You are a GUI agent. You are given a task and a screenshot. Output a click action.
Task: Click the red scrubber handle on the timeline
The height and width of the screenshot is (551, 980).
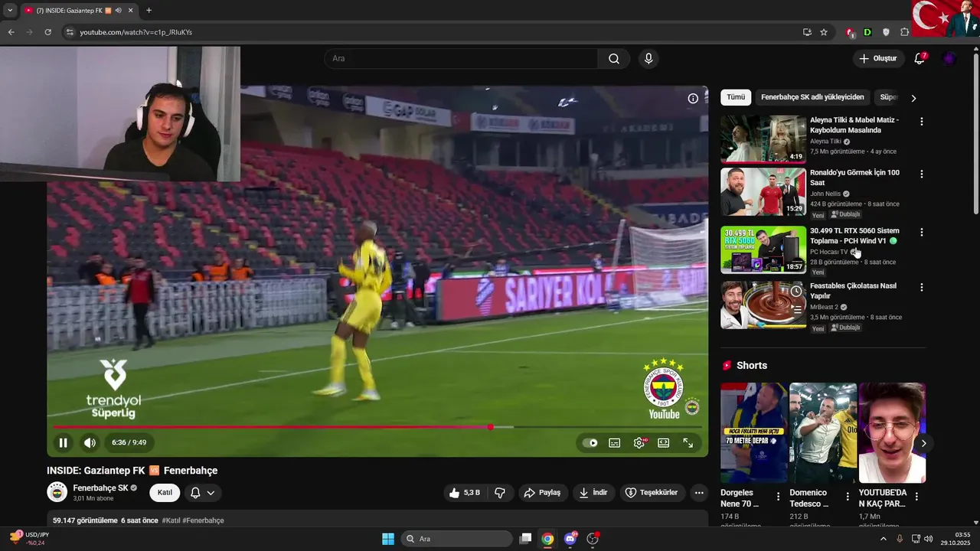click(x=491, y=427)
